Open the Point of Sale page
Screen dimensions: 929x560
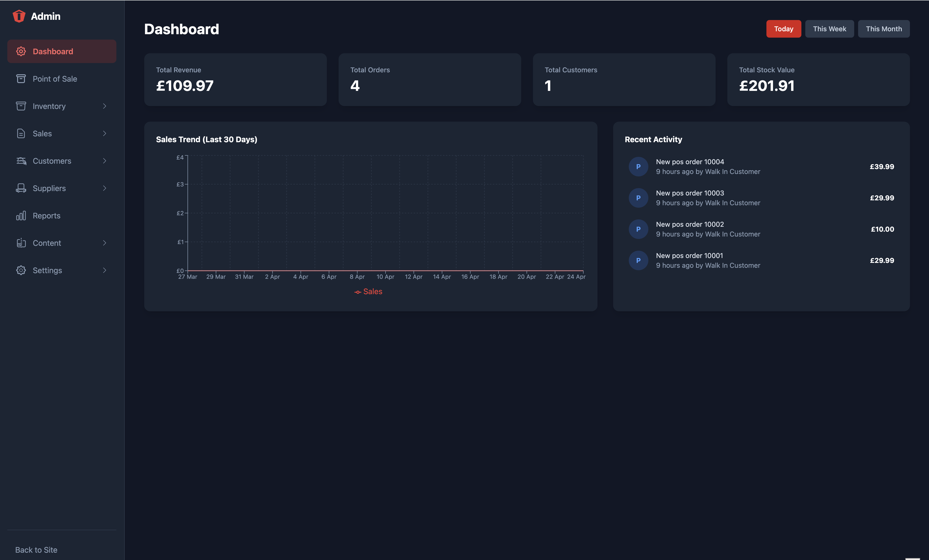pyautogui.click(x=62, y=79)
